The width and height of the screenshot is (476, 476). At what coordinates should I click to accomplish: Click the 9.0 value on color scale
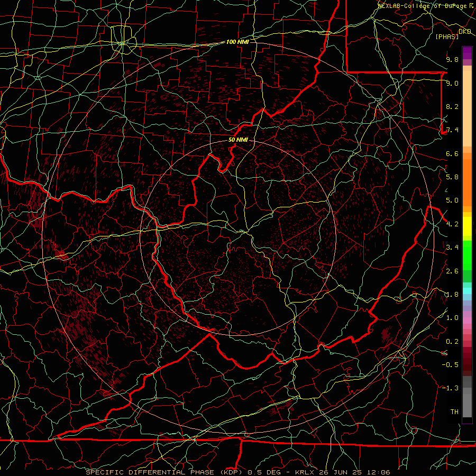pyautogui.click(x=452, y=83)
